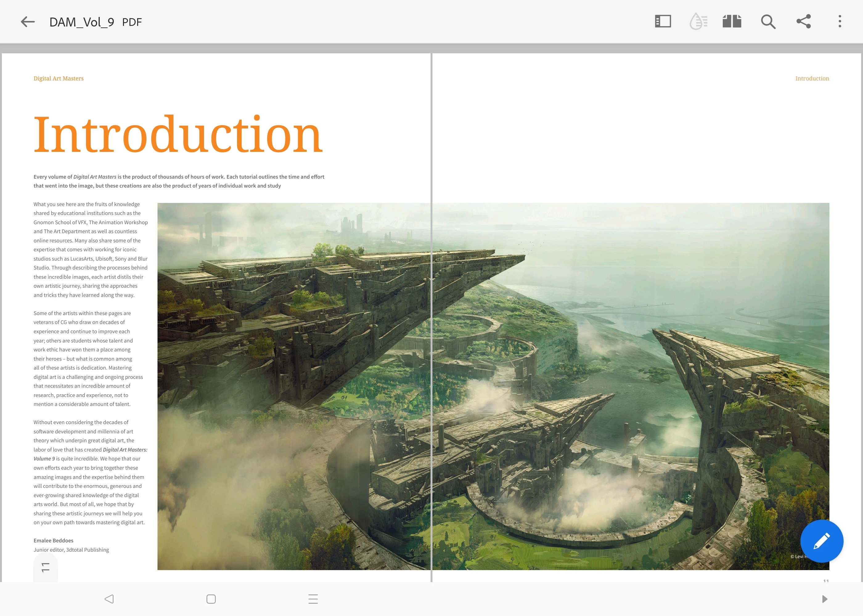
Task: Tap the Digital Art Masters header text
Action: point(59,79)
